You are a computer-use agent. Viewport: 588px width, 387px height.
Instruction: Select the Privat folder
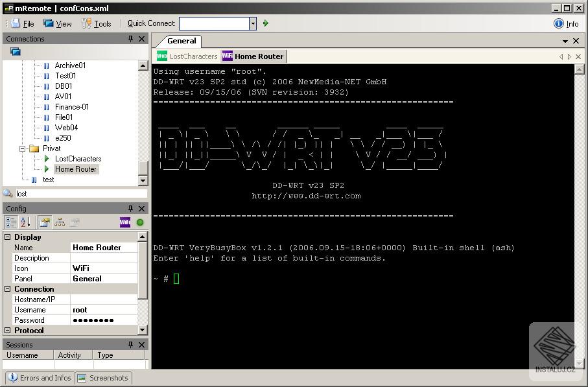(51, 148)
